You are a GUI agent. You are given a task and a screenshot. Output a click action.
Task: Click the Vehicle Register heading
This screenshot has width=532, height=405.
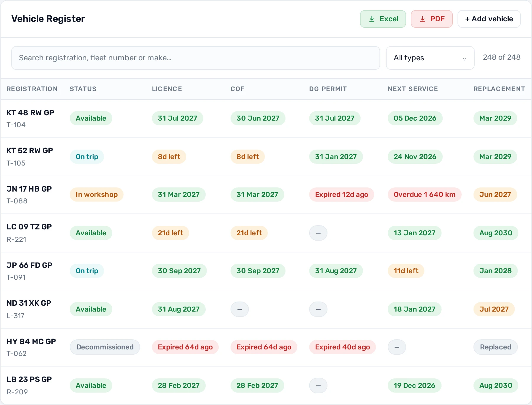click(x=48, y=19)
